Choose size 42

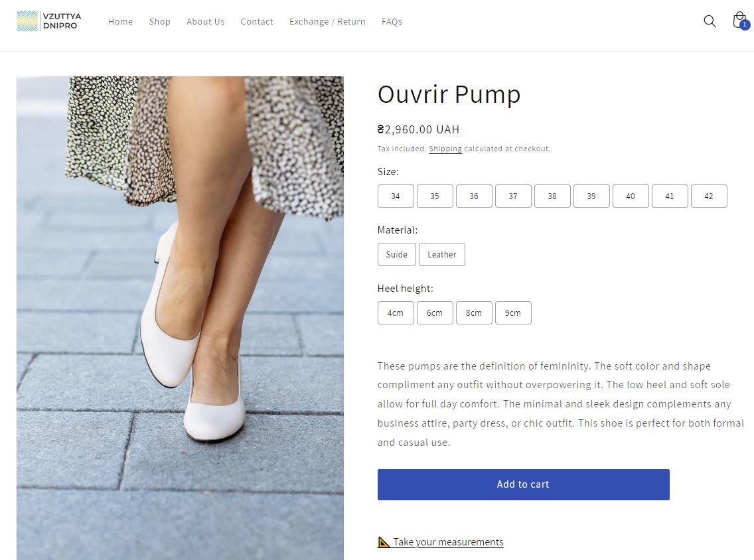(x=709, y=196)
